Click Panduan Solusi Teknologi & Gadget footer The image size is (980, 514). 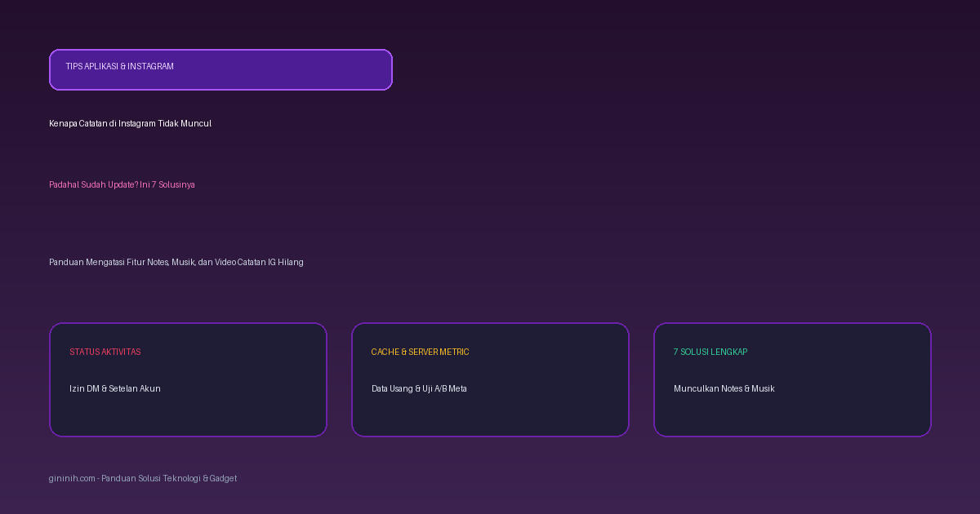click(169, 478)
